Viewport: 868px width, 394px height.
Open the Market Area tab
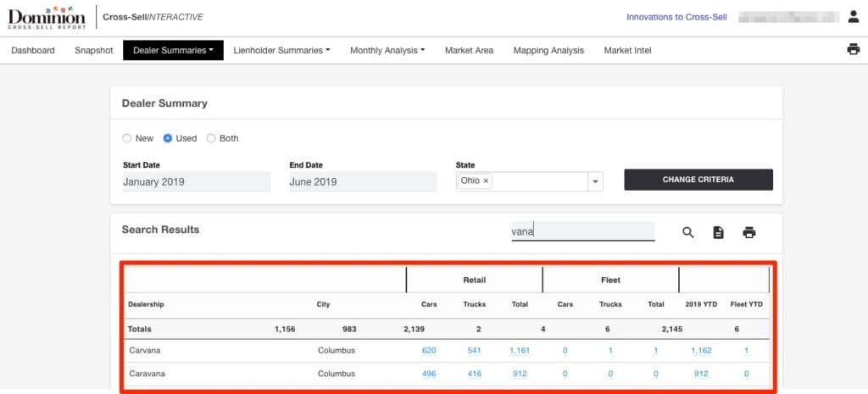[469, 50]
